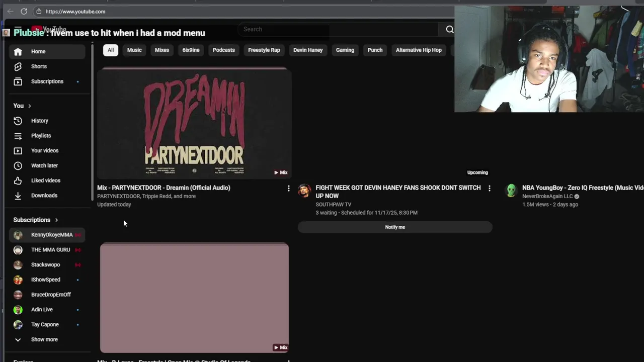644x362 pixels.
Task: Open Mix - PARTYNEXTDOOR Dreamin title link
Action: [164, 188]
